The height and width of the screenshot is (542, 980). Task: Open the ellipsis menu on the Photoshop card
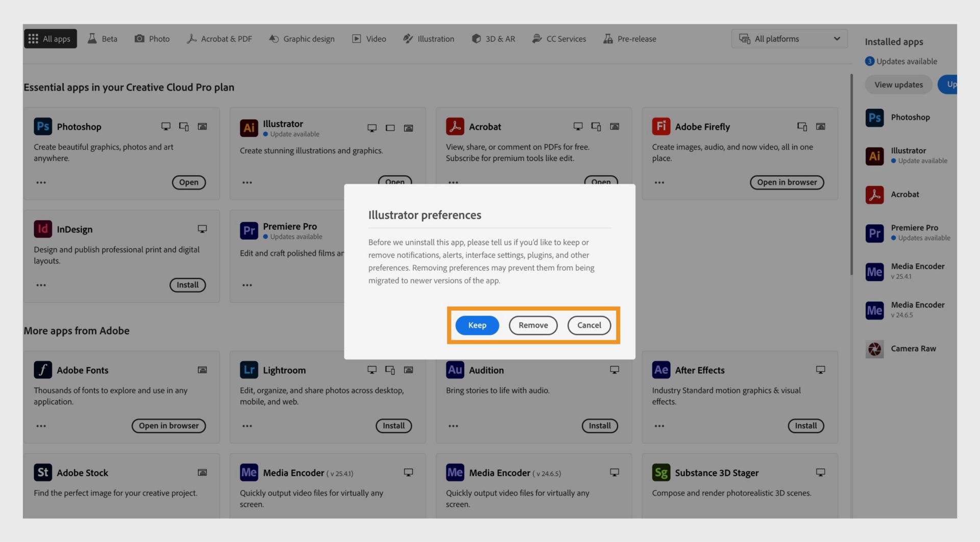point(41,182)
